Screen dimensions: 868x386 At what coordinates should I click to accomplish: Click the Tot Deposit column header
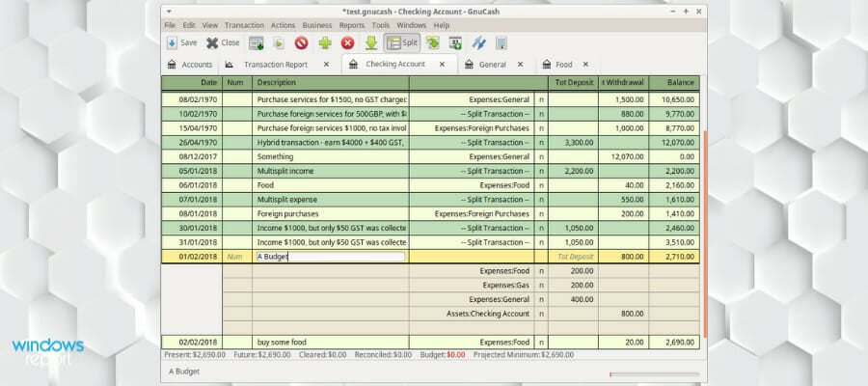[574, 83]
